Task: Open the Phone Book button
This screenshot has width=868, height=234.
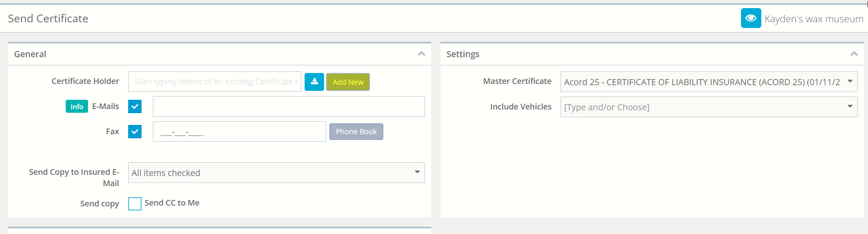Action: coord(356,132)
